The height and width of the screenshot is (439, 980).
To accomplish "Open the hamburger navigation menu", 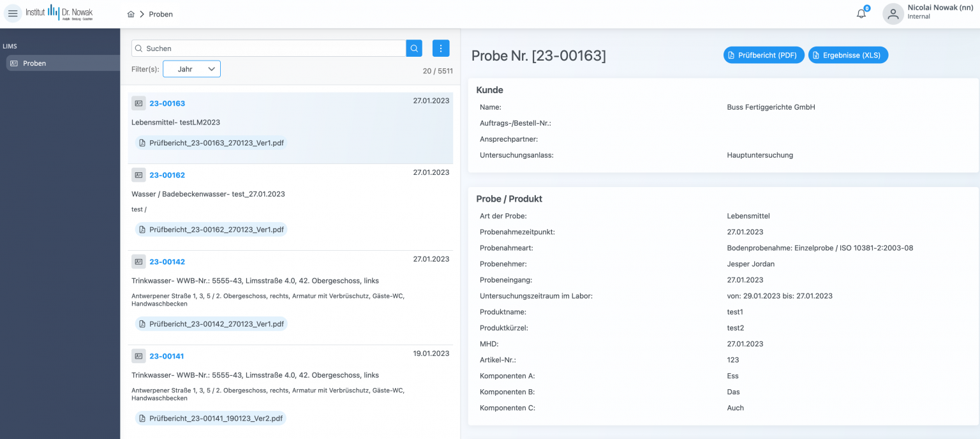I will click(13, 13).
